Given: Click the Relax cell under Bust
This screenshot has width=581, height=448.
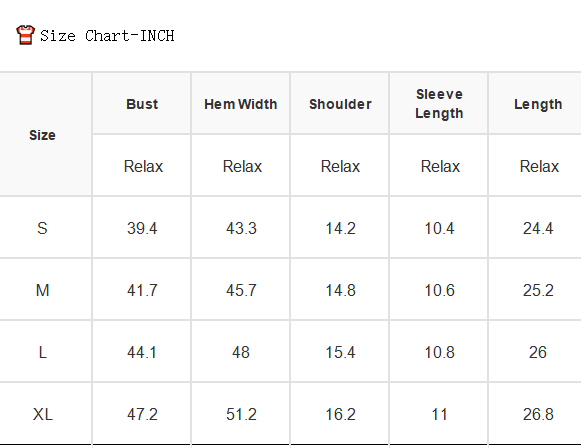Looking at the screenshot, I should 143,166.
